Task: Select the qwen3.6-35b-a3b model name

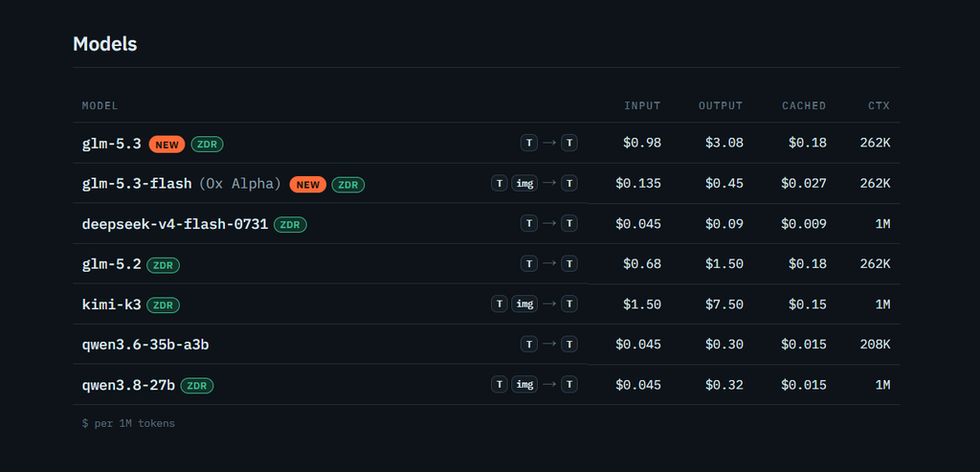Action: click(145, 345)
